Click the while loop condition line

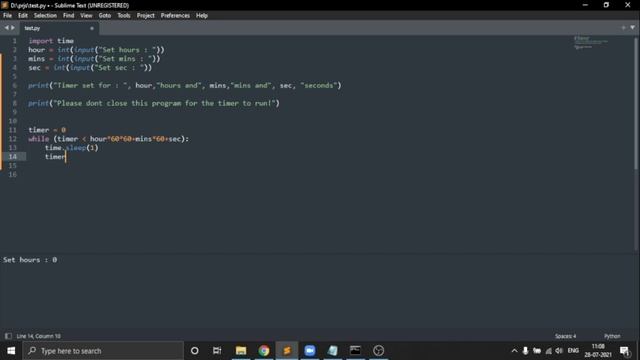(x=109, y=139)
